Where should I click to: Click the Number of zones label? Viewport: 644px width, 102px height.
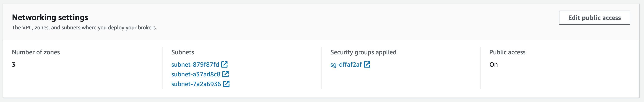36,52
